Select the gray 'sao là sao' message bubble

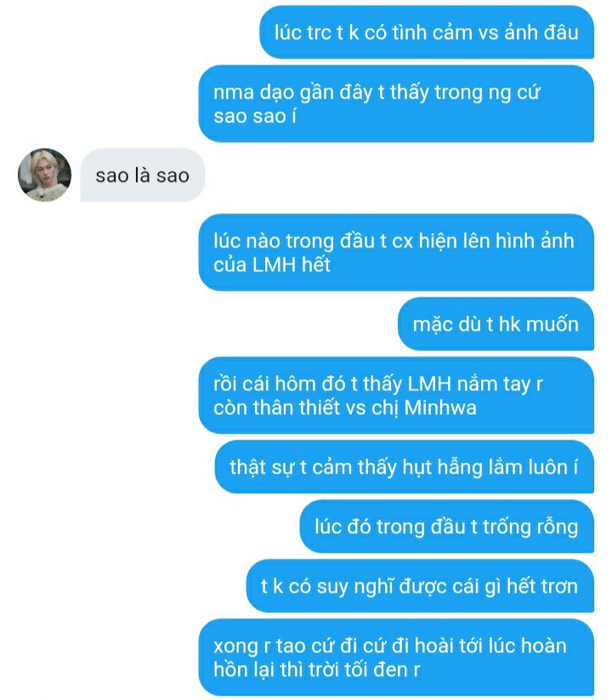click(142, 175)
